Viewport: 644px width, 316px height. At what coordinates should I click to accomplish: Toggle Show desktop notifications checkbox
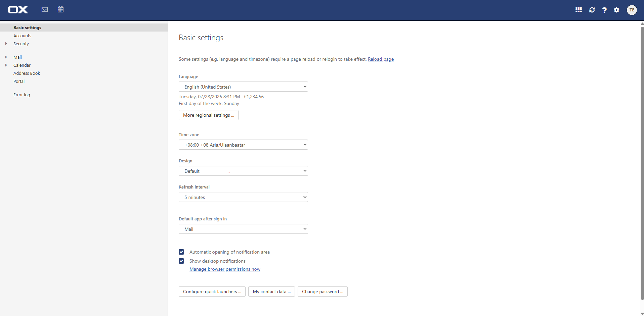pyautogui.click(x=181, y=261)
